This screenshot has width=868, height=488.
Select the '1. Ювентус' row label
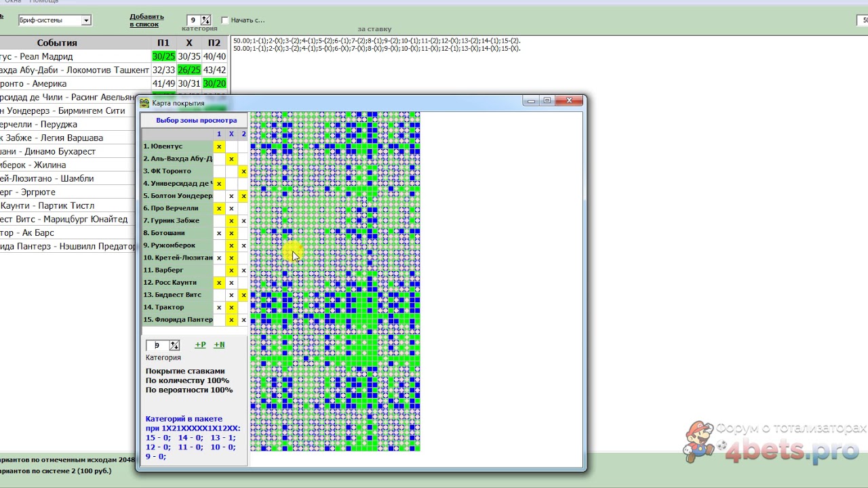click(177, 146)
